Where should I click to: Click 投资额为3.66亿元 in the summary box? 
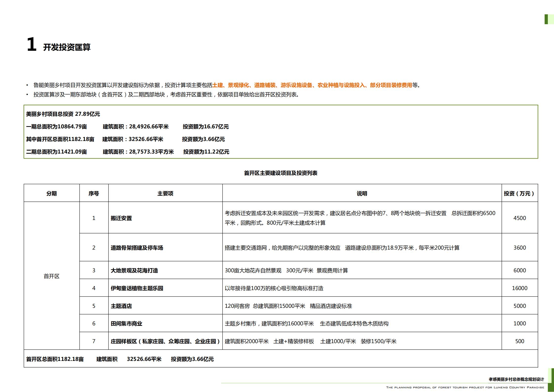203,139
